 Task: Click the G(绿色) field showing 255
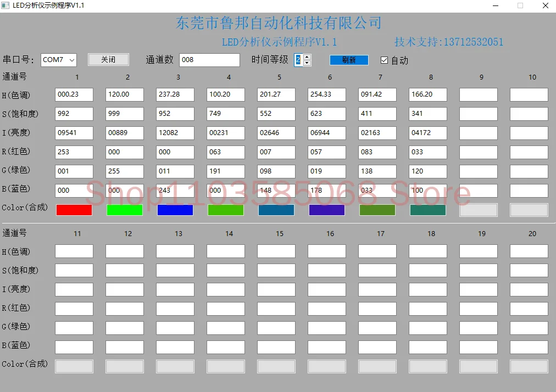click(x=125, y=171)
